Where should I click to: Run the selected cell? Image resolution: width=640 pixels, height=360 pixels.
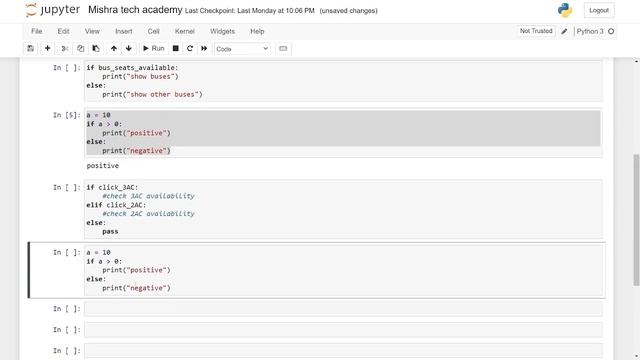click(x=153, y=49)
